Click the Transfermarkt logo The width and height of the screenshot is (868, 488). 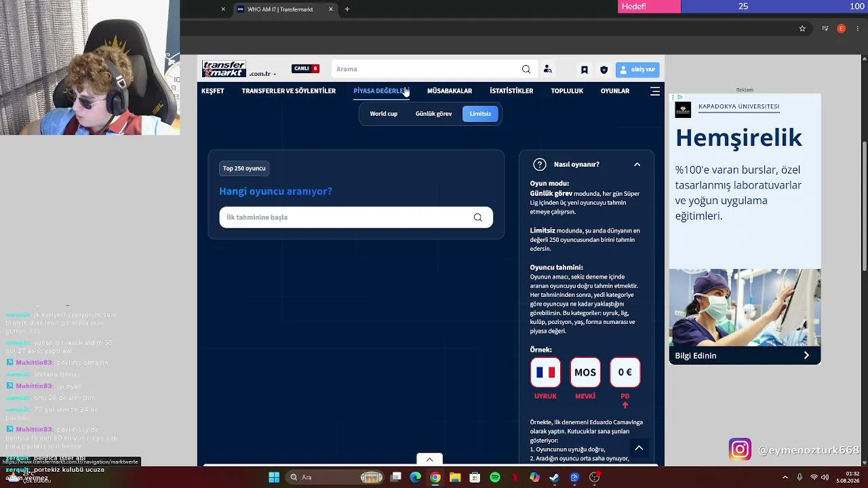(x=224, y=69)
